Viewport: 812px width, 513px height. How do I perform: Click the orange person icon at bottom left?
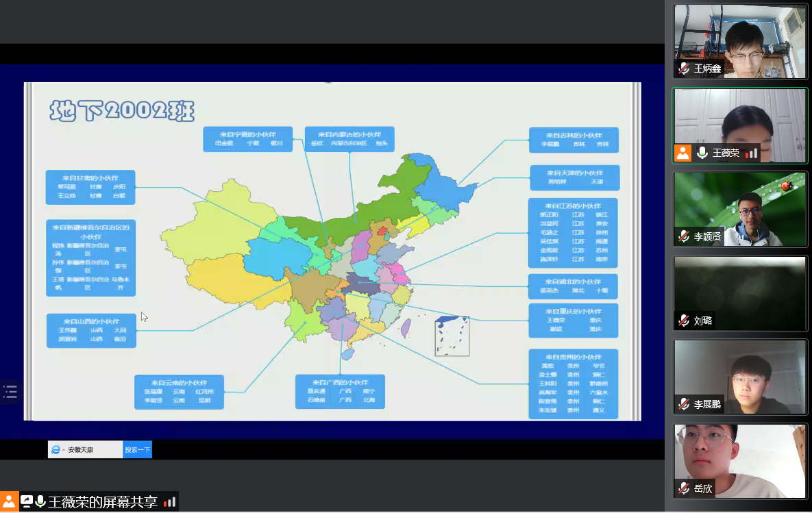coord(9,501)
